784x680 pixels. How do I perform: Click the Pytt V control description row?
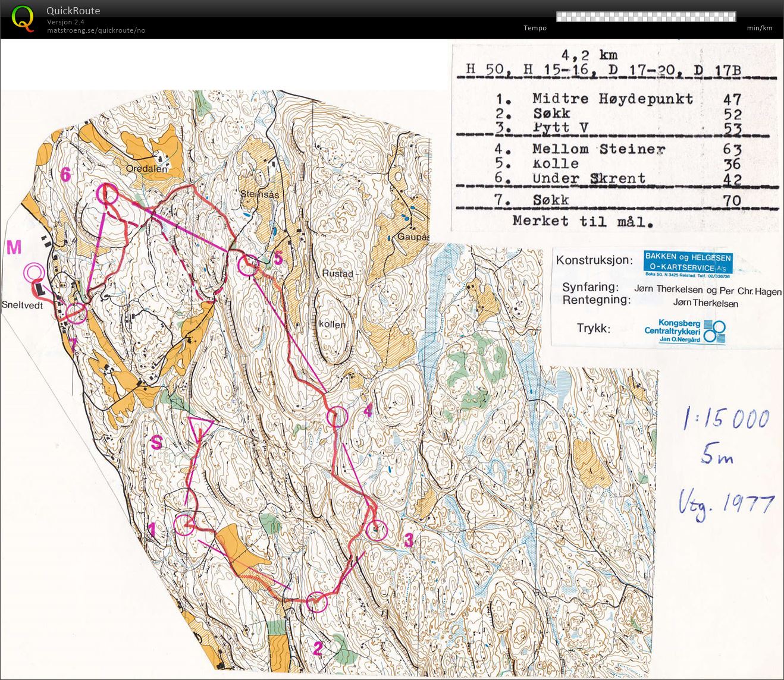(619, 128)
